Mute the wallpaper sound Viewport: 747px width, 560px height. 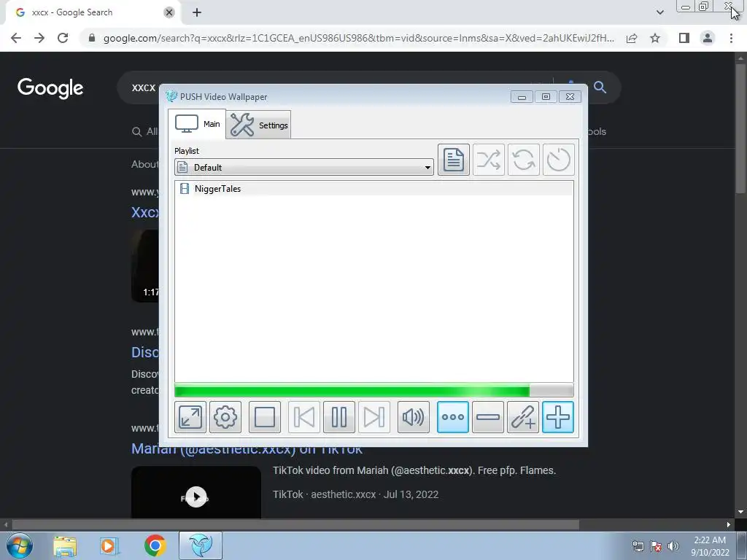pos(413,417)
